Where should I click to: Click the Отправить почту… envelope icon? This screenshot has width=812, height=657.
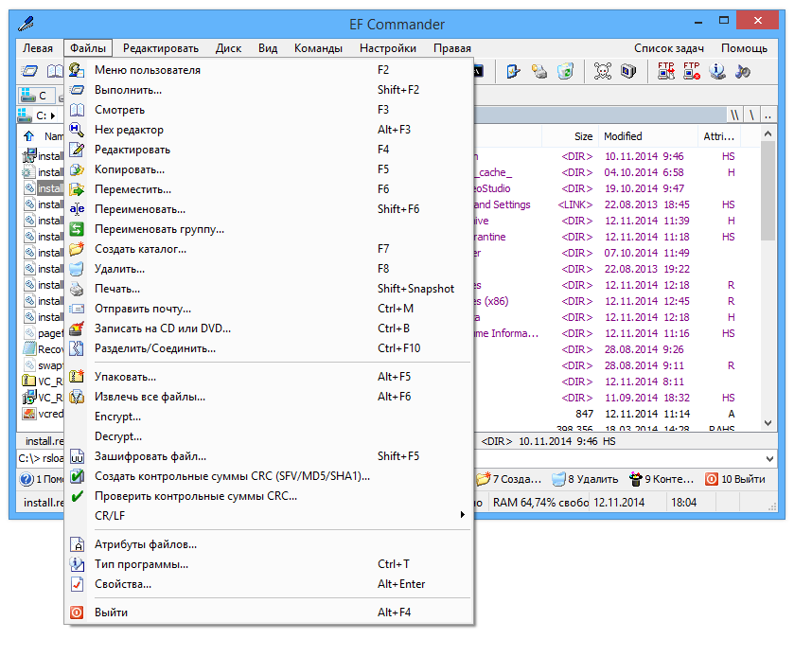tap(78, 309)
